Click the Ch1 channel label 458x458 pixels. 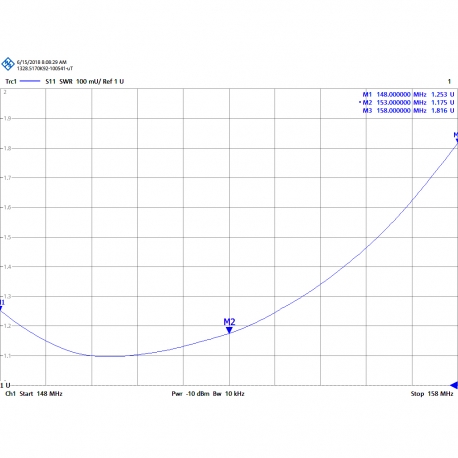pyautogui.click(x=10, y=394)
